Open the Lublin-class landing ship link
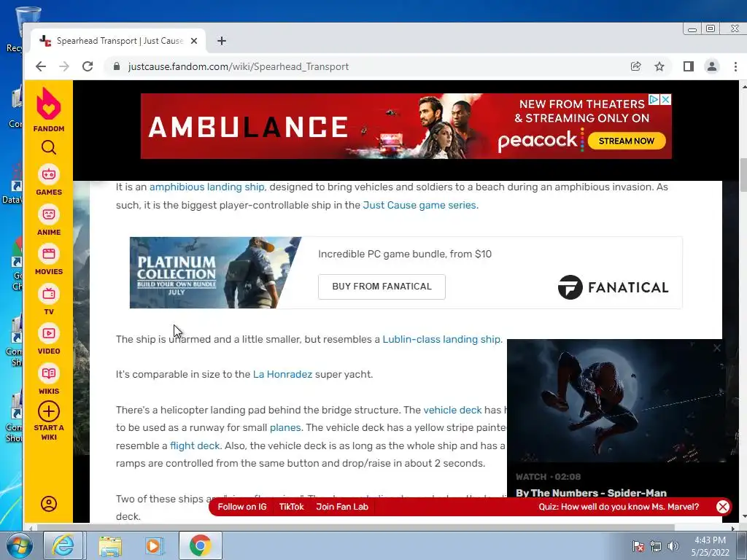This screenshot has height=560, width=747. point(441,340)
